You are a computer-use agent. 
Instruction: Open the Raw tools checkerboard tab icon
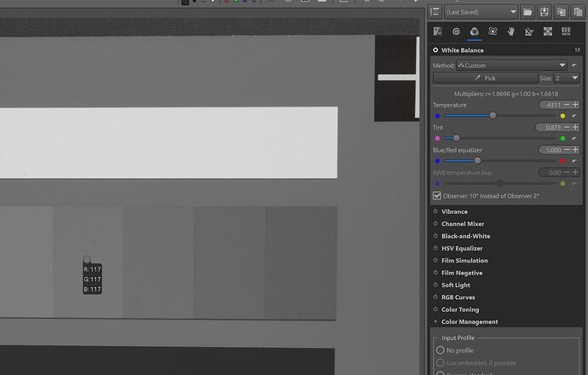tap(547, 32)
